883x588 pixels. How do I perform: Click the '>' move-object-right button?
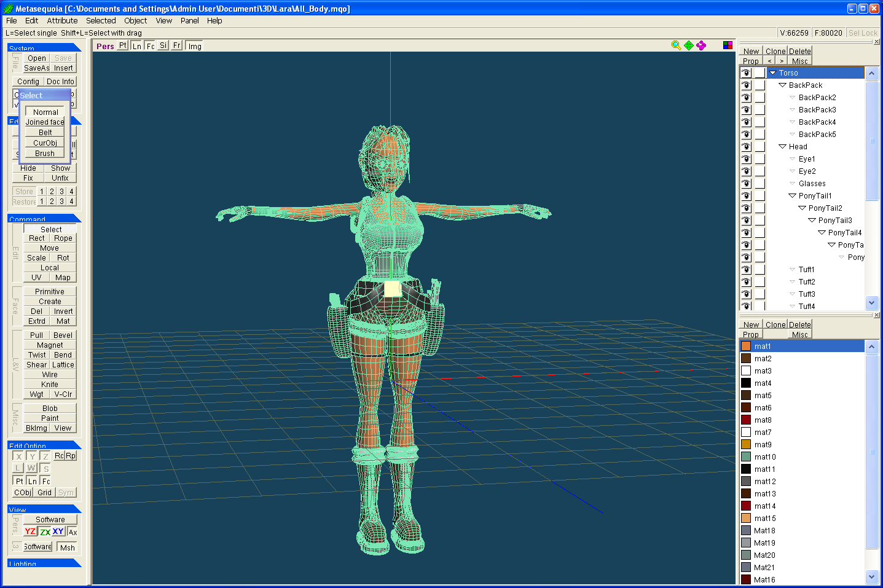point(782,61)
